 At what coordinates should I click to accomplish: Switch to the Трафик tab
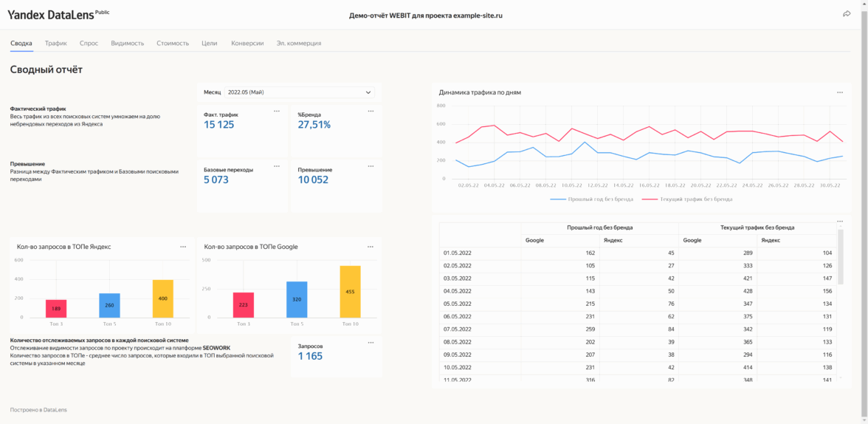[x=56, y=44]
